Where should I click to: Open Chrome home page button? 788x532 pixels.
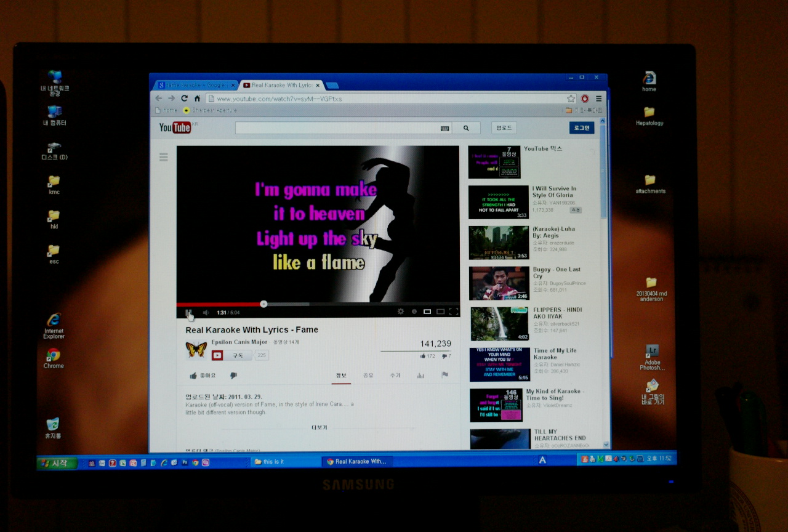(197, 99)
